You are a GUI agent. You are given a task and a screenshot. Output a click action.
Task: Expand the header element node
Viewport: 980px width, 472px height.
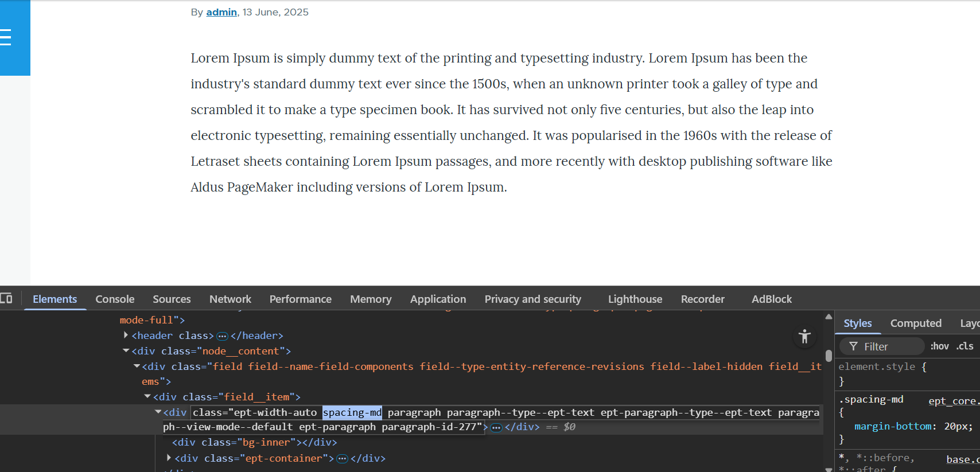coord(126,336)
